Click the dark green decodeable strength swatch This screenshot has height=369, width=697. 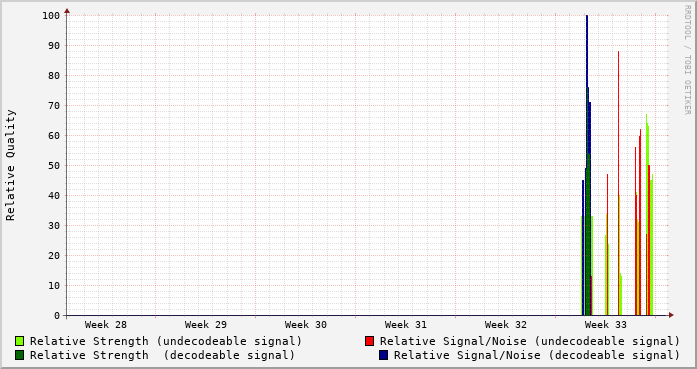[x=20, y=355]
